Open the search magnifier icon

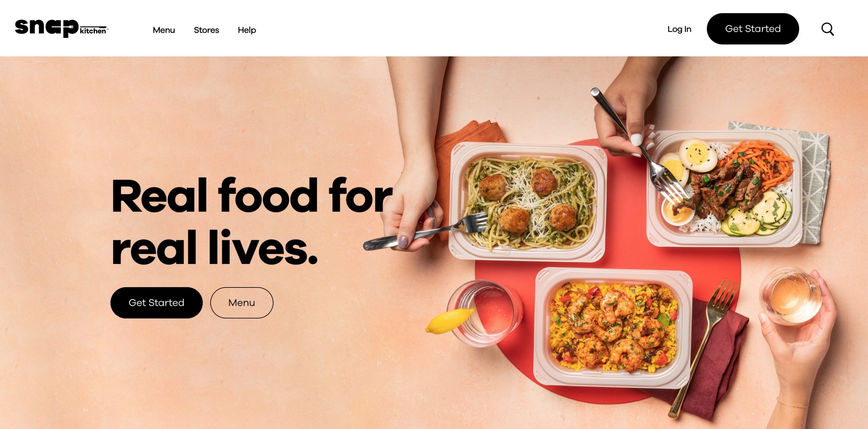[x=827, y=29]
